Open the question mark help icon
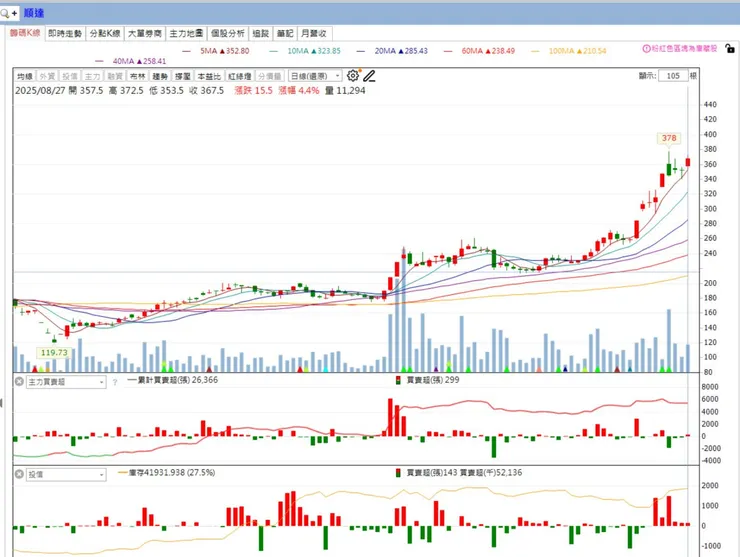The image size is (740, 557). coord(115,382)
